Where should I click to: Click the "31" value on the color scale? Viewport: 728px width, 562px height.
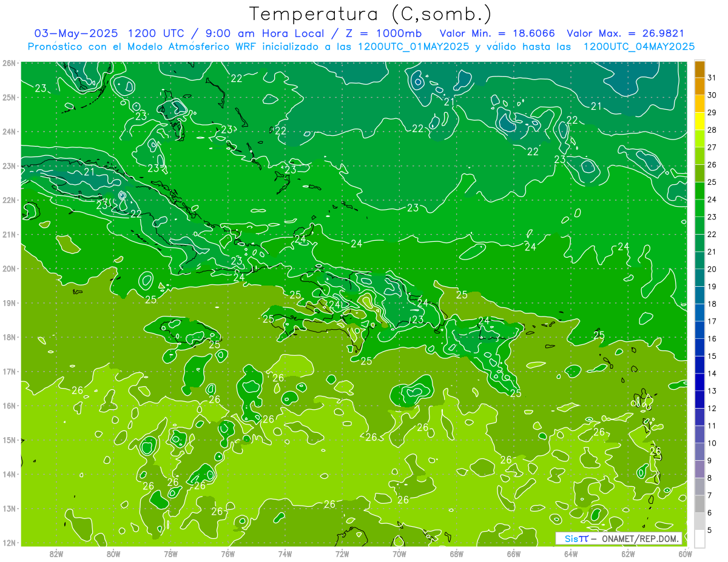tap(712, 78)
